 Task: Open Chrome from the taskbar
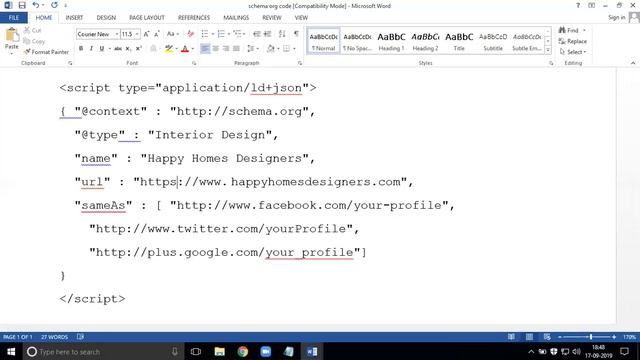pos(242,351)
